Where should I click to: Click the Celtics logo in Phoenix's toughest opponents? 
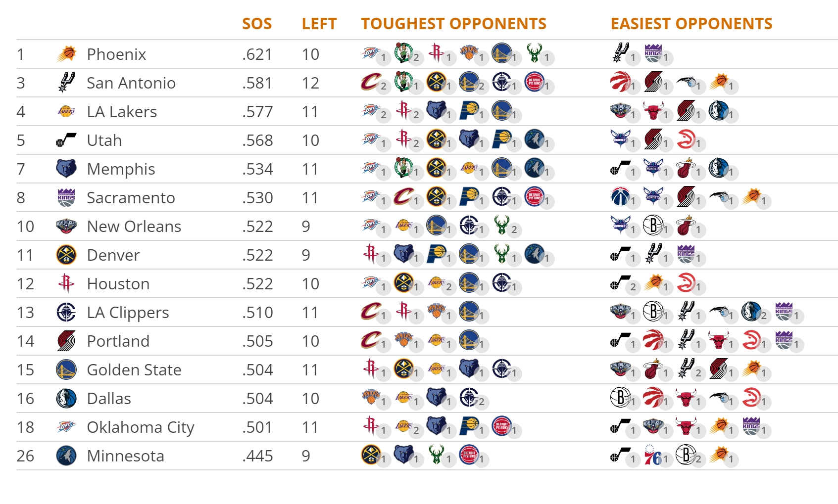point(403,52)
